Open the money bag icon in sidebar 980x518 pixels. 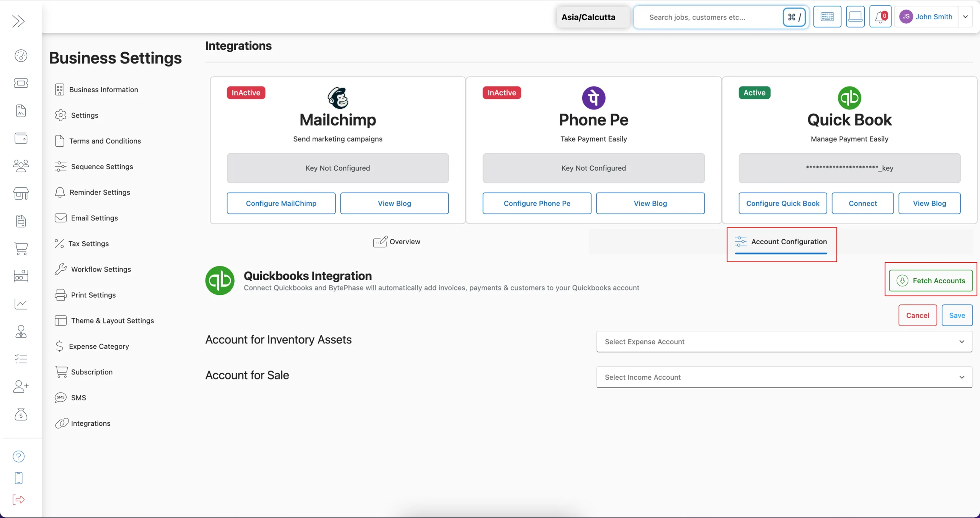21,414
